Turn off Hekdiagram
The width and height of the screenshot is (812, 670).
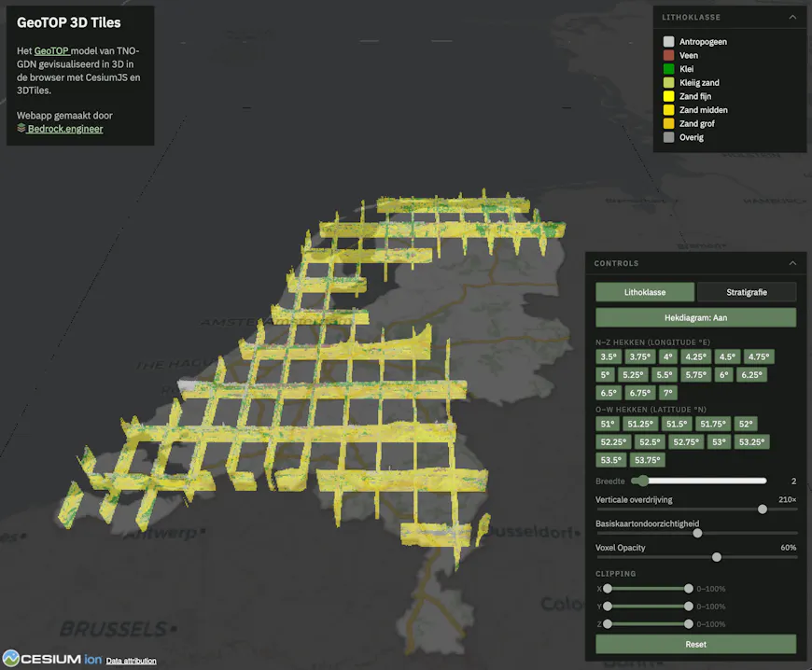(695, 317)
